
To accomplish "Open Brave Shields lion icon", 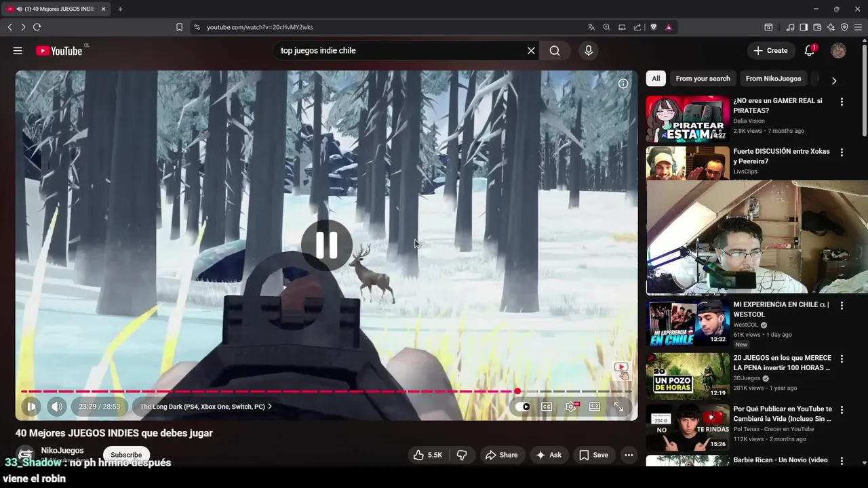I will click(654, 27).
